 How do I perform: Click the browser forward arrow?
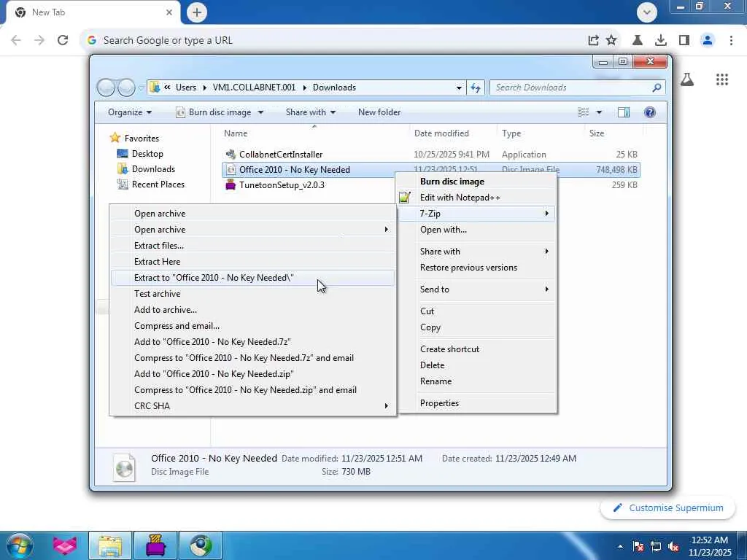[x=39, y=41]
